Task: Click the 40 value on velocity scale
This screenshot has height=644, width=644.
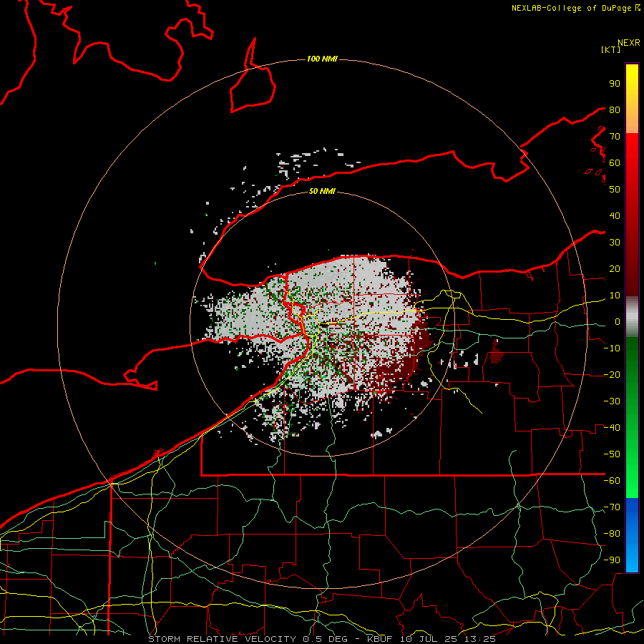Action: tap(615, 216)
